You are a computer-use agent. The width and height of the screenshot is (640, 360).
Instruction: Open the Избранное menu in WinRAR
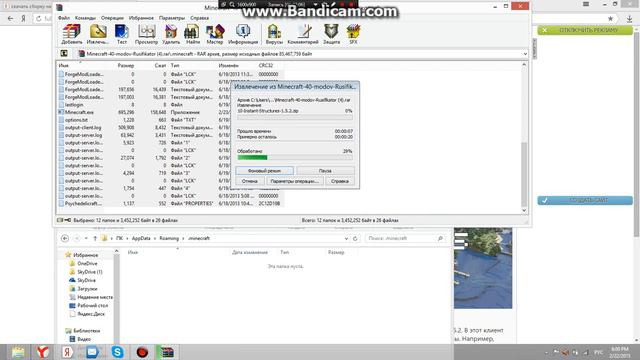[x=141, y=18]
